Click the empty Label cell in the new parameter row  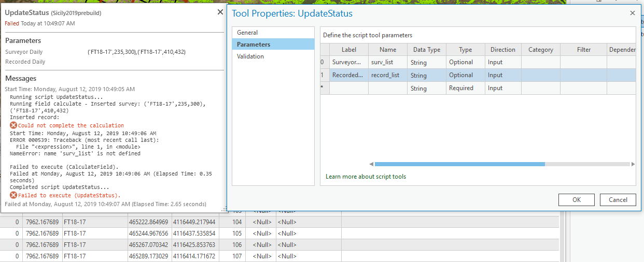[349, 88]
